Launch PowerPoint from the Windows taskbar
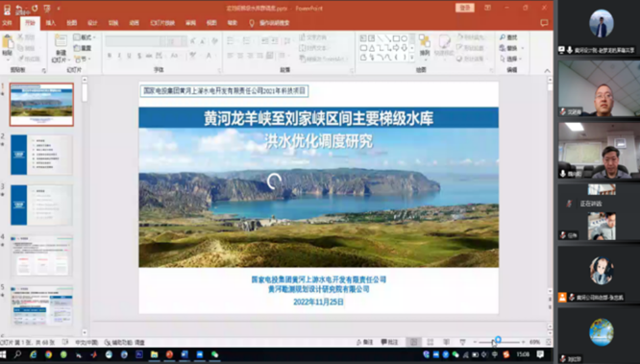This screenshot has width=640, height=364. (x=169, y=354)
